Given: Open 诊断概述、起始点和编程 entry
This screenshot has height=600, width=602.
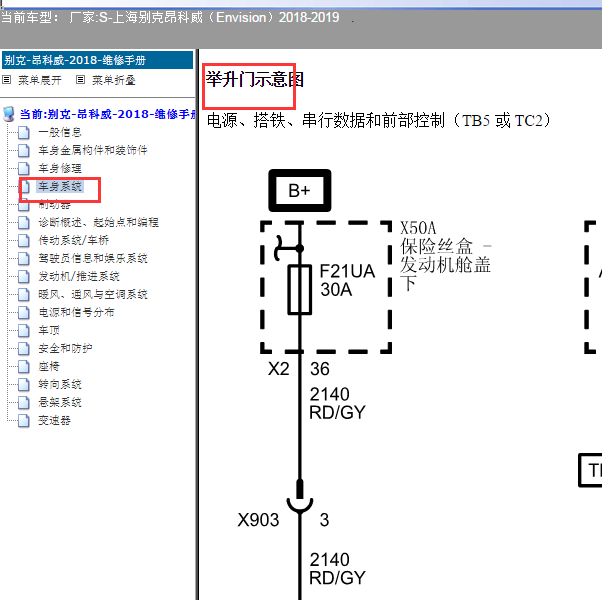Looking at the screenshot, I should (x=98, y=222).
